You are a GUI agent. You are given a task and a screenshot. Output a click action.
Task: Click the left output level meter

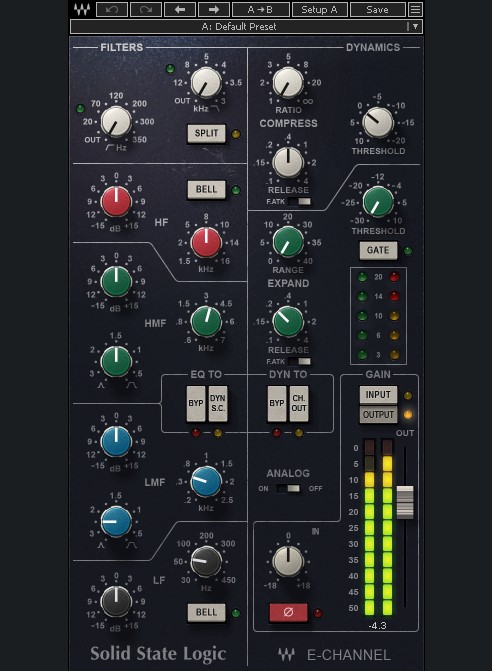tap(369, 527)
